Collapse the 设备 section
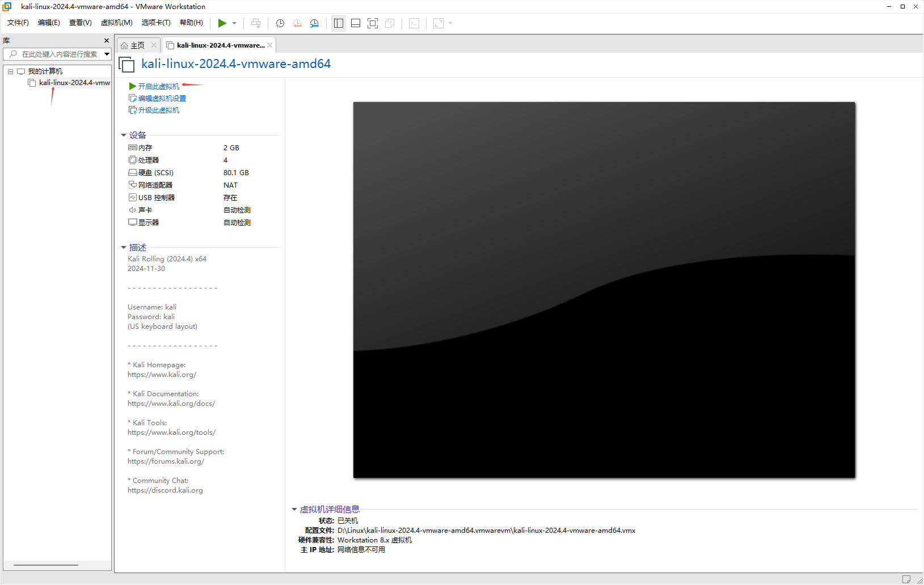 click(x=124, y=135)
